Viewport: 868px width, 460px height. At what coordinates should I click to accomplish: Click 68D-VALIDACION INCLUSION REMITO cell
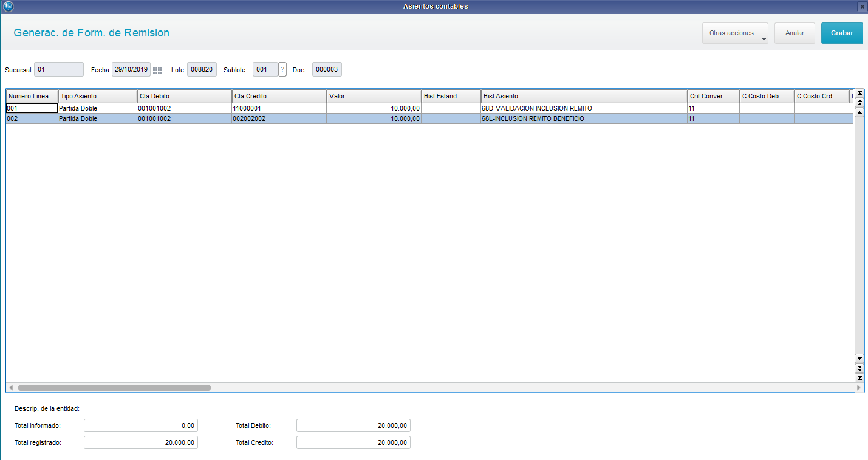(584, 108)
